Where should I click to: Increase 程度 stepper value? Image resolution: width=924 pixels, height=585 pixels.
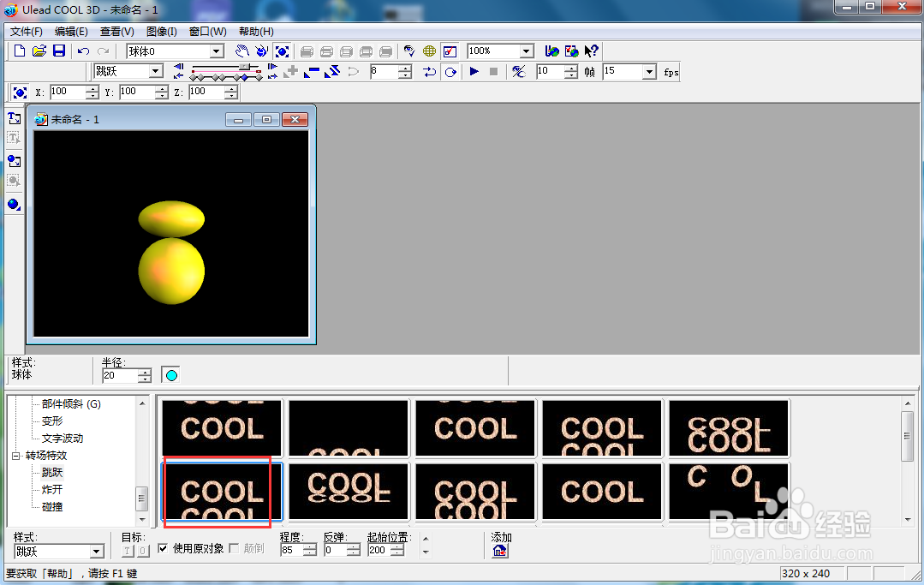310,546
